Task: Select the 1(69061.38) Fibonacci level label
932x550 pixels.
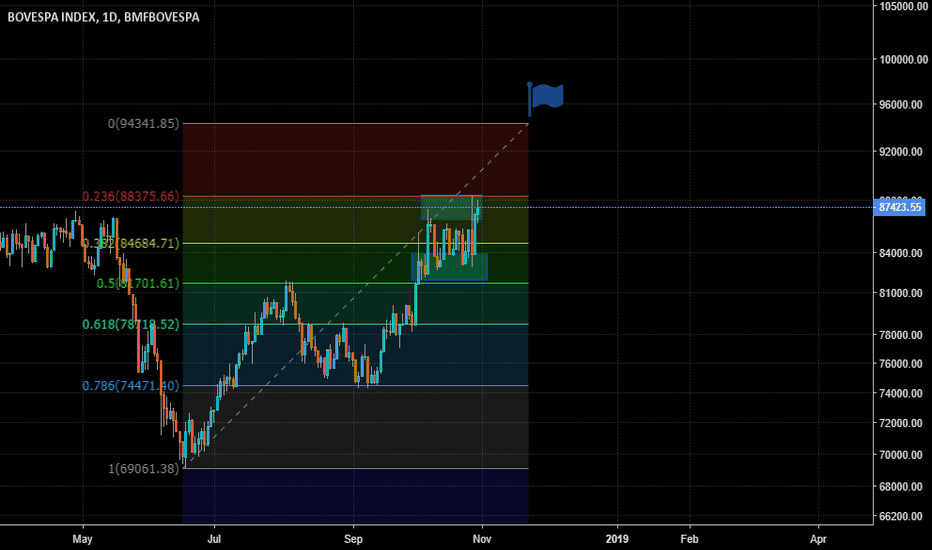Action: click(143, 469)
